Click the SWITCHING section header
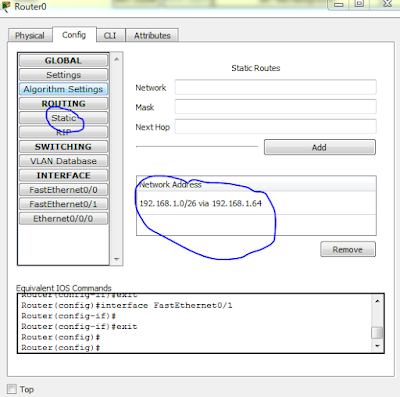Image resolution: width=400 pixels, height=397 pixels. [63, 147]
